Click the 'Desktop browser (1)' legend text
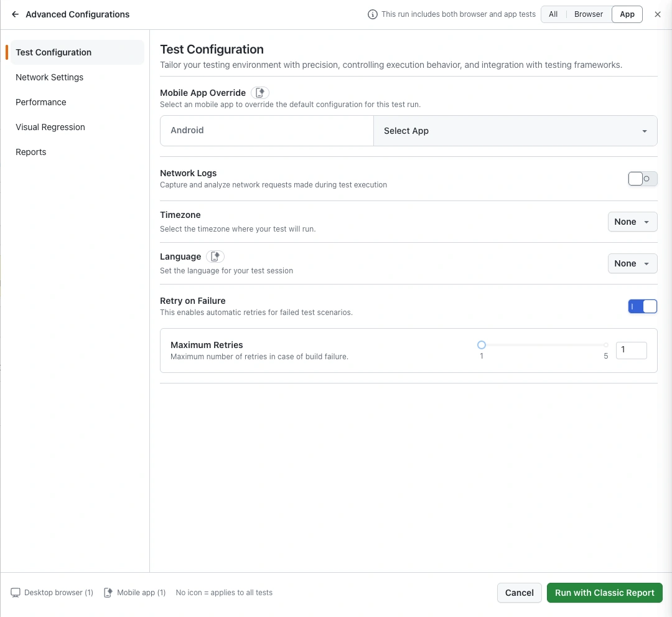The width and height of the screenshot is (672, 617). pyautogui.click(x=58, y=593)
